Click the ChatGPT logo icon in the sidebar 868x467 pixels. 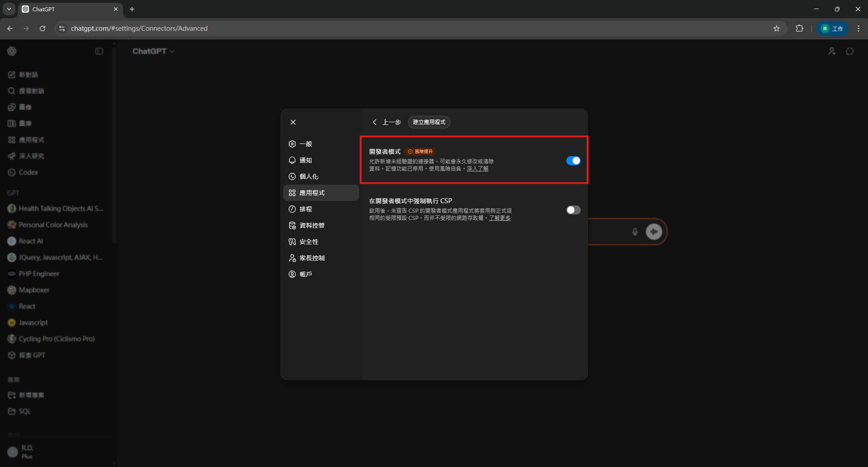click(x=12, y=51)
